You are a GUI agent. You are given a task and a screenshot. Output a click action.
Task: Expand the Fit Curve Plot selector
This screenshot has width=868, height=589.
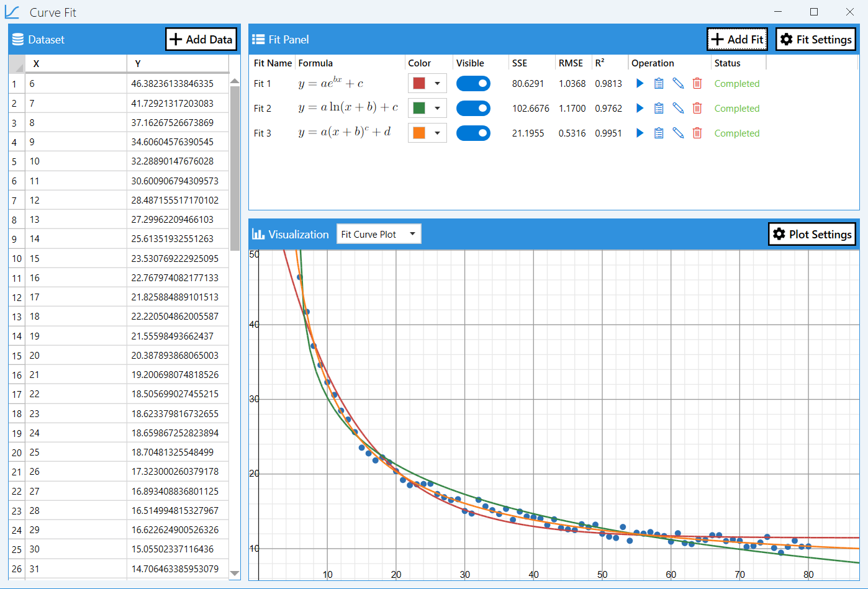[412, 234]
